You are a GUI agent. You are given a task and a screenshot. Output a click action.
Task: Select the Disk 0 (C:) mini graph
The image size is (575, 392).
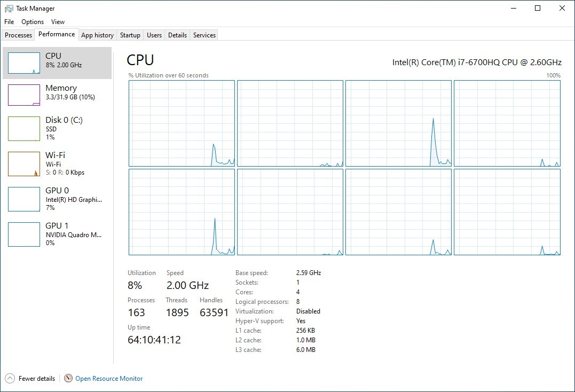click(24, 129)
